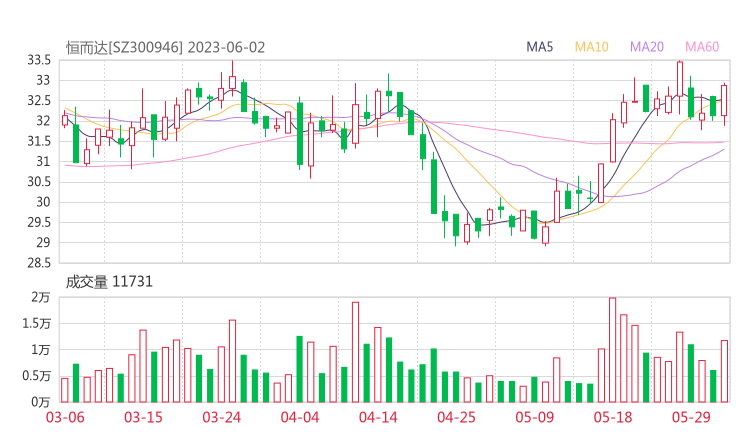Click the tallest red volume bar at 05-18
Viewport: 740px width, 440px height.
pyautogui.click(x=613, y=350)
